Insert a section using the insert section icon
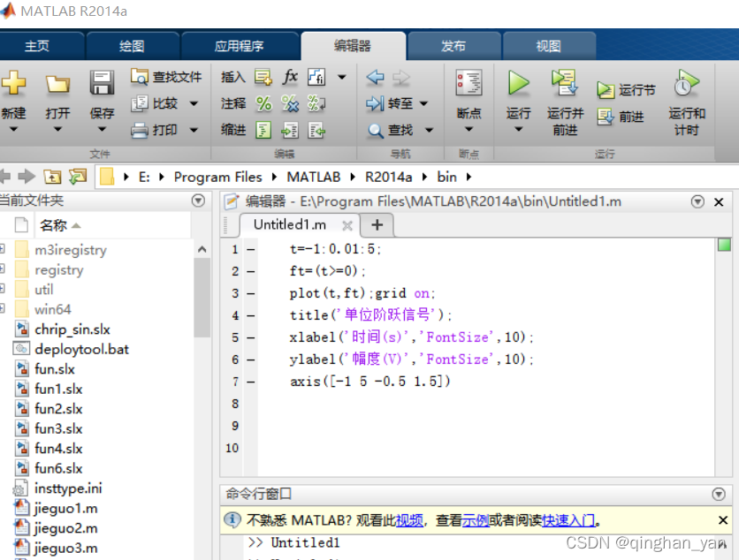Viewport: 739px width, 560px height. coord(263,77)
